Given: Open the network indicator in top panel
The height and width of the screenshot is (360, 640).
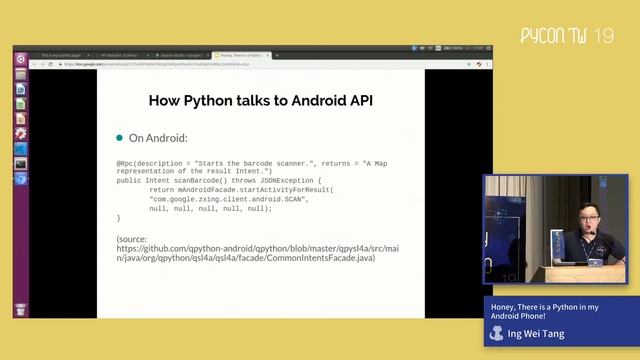Looking at the screenshot, I should (x=430, y=48).
